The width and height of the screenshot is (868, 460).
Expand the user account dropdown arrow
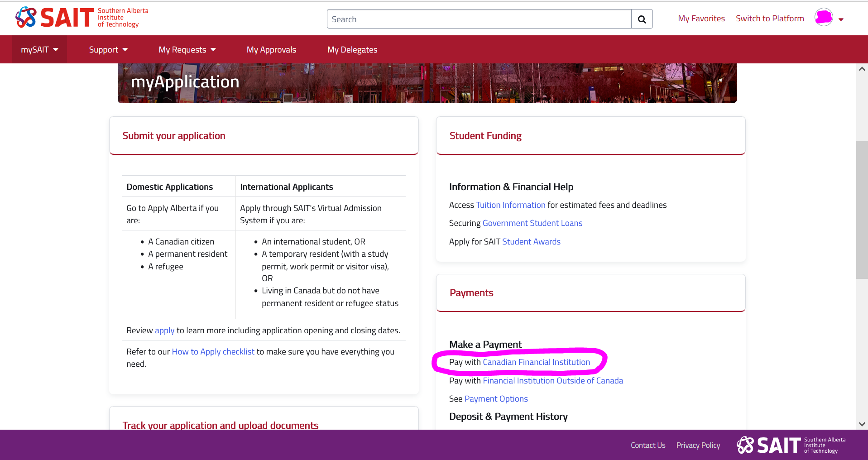[841, 19]
